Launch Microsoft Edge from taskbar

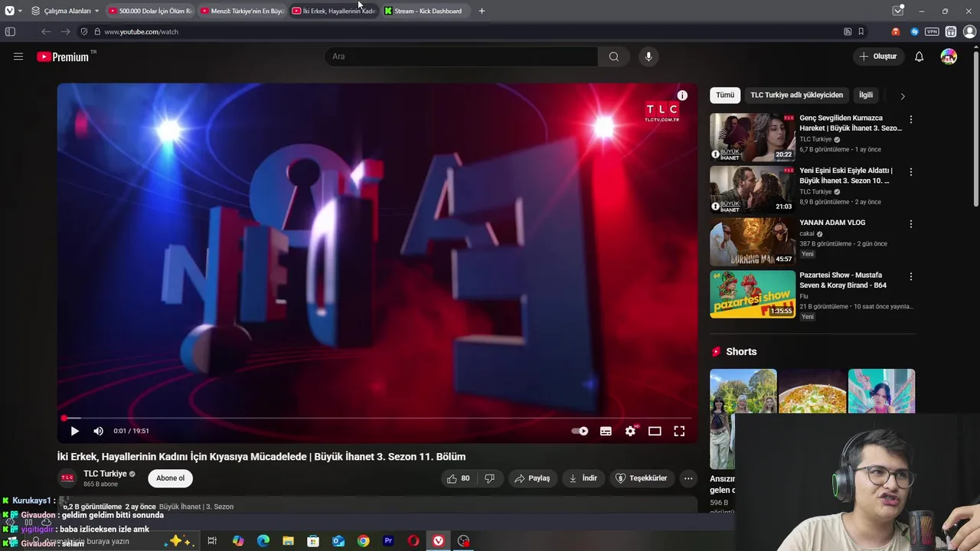(263, 541)
